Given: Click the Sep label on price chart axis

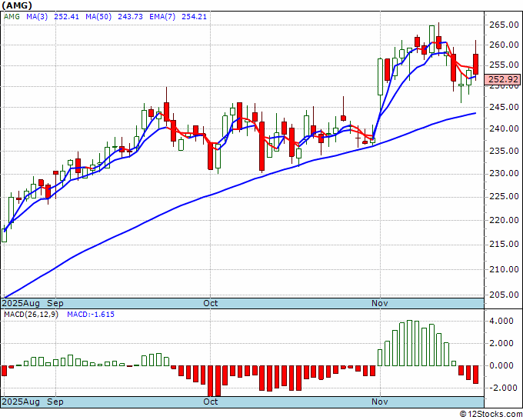Looking at the screenshot, I should (55, 303).
